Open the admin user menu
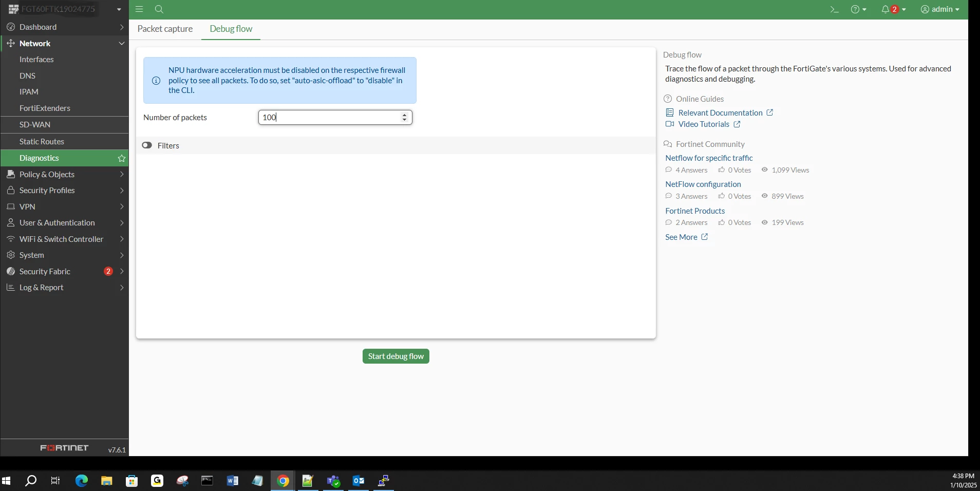Image resolution: width=980 pixels, height=491 pixels. [940, 9]
